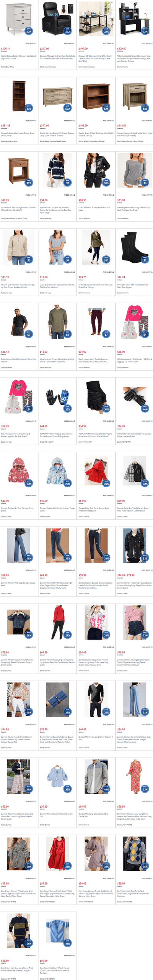Click the Save 48% discount badge
153x980 pixels.
tap(29, 789)
